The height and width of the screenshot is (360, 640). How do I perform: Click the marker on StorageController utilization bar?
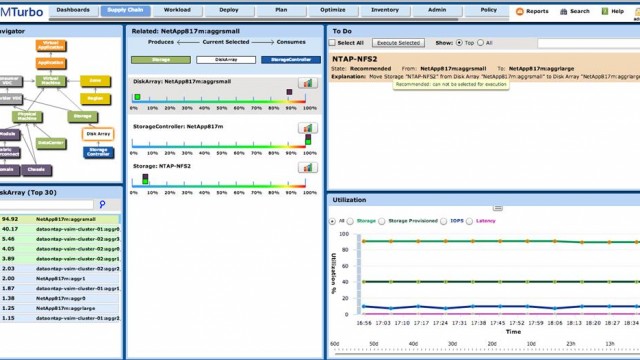click(308, 140)
